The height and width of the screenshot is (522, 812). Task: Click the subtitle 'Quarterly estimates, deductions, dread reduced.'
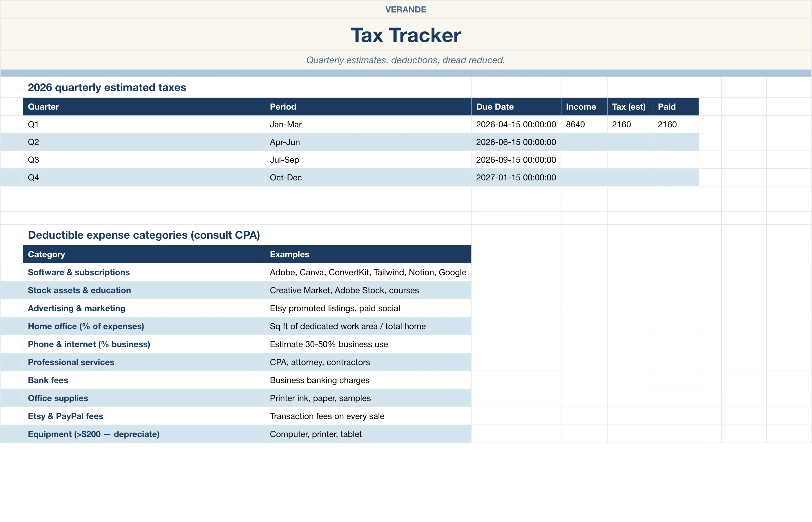(406, 60)
